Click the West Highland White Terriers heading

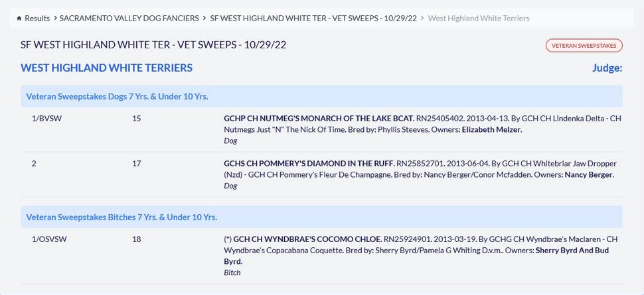tap(107, 68)
